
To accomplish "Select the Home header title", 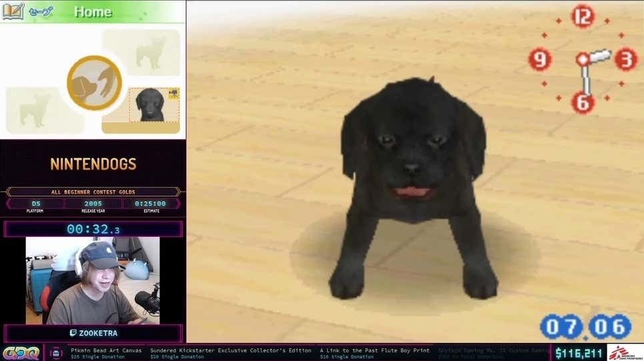I will point(93,12).
